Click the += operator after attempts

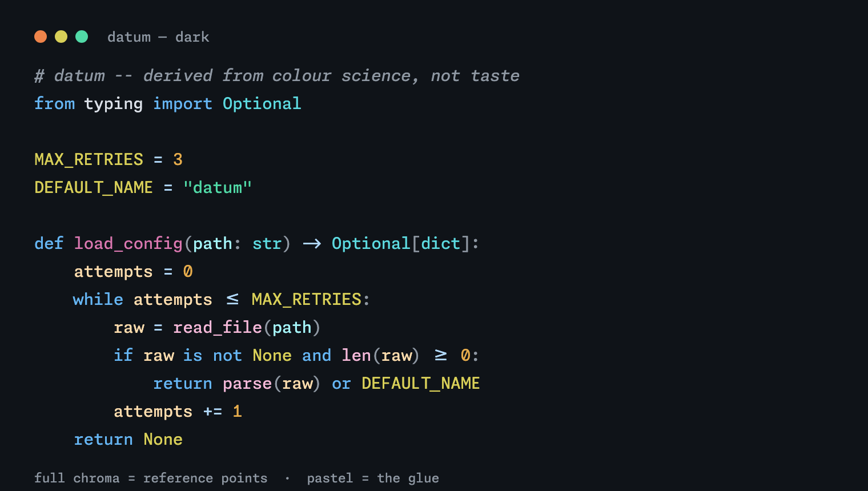pos(212,412)
